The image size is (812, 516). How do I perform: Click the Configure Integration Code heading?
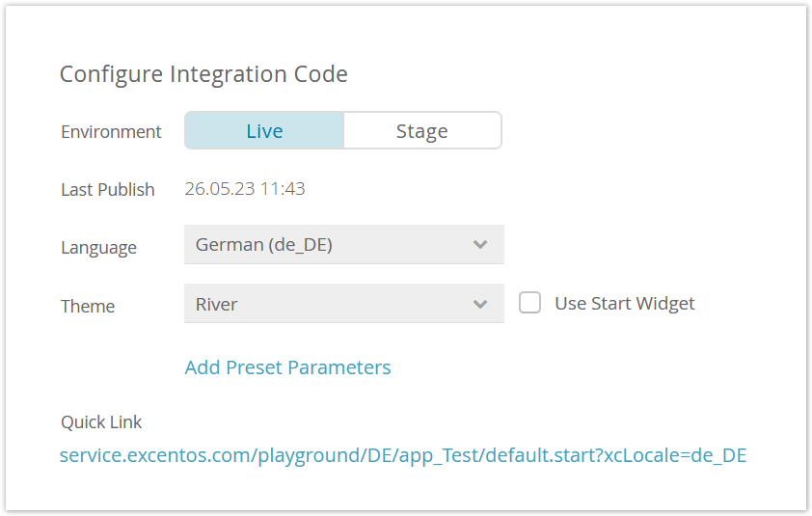tap(203, 74)
